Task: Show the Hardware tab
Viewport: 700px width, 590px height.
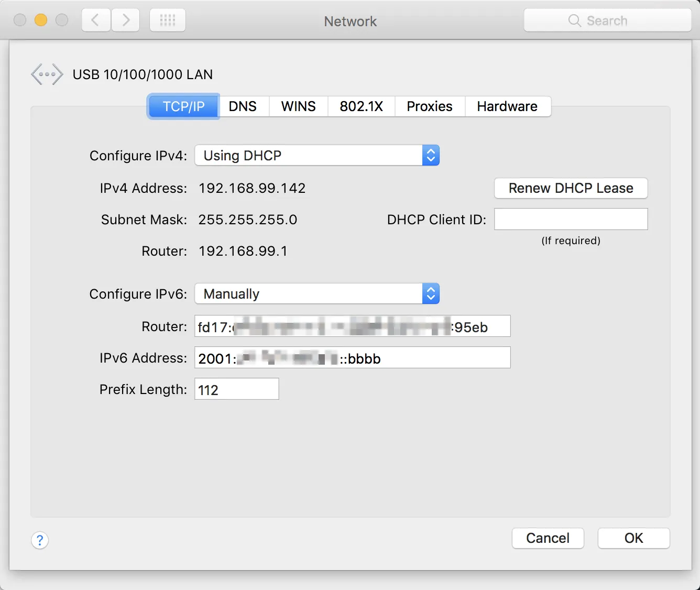Action: 507,106
